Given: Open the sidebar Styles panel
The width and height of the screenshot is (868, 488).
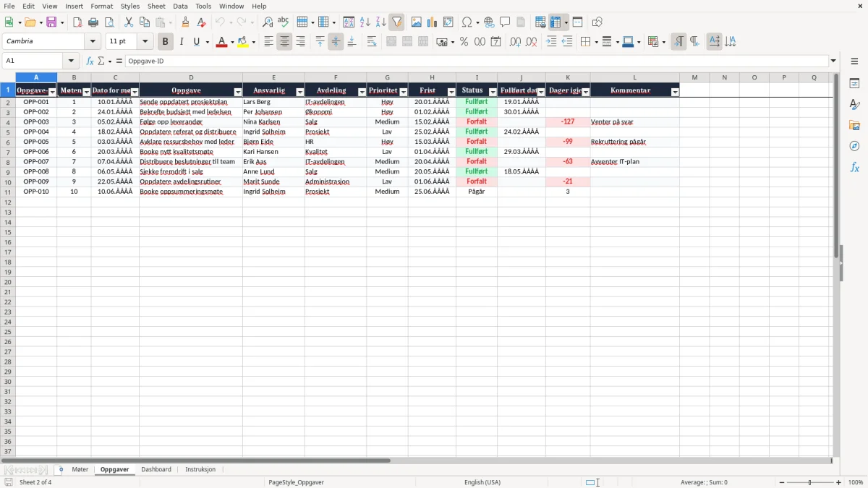Looking at the screenshot, I should pos(854,105).
